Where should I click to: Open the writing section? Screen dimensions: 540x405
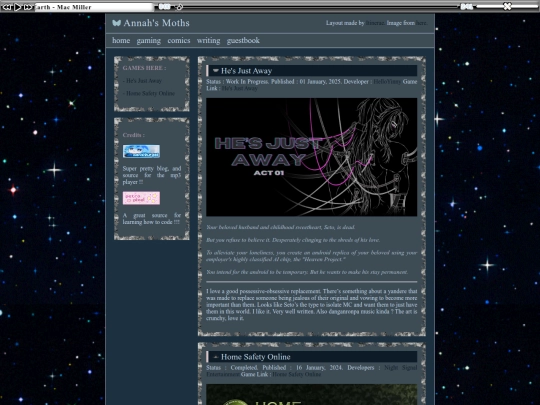[208, 41]
